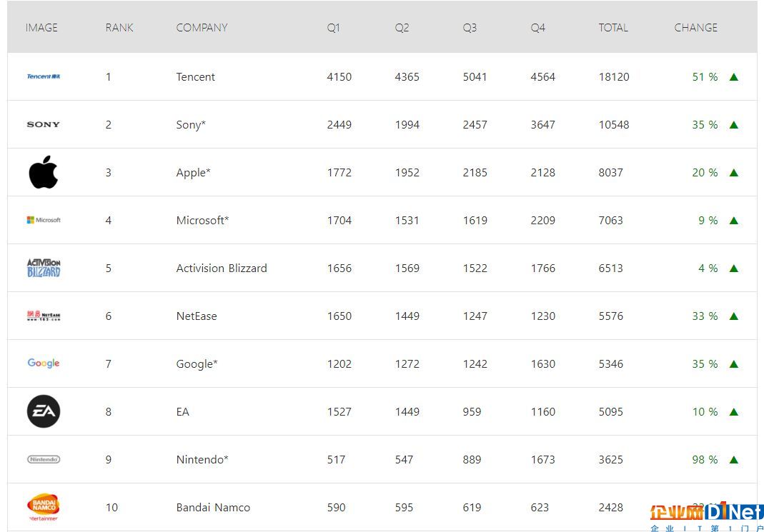
Task: Click the Nintendo logo image
Action: click(44, 459)
